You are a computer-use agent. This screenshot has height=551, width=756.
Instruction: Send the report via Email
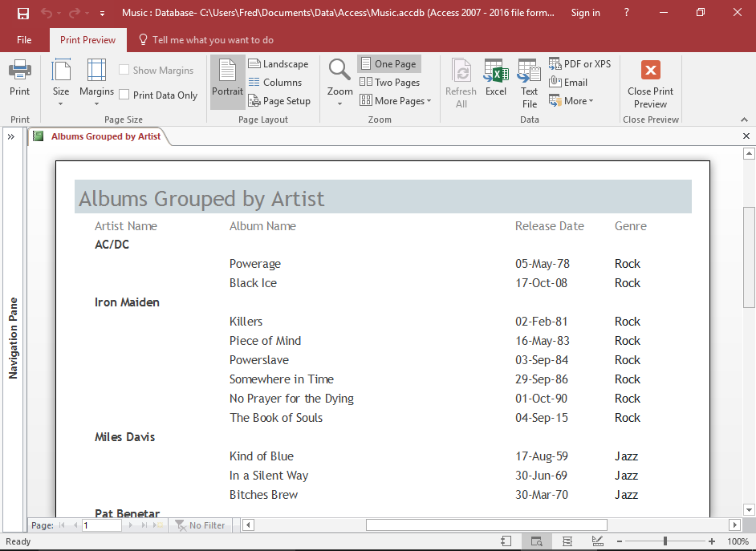567,82
